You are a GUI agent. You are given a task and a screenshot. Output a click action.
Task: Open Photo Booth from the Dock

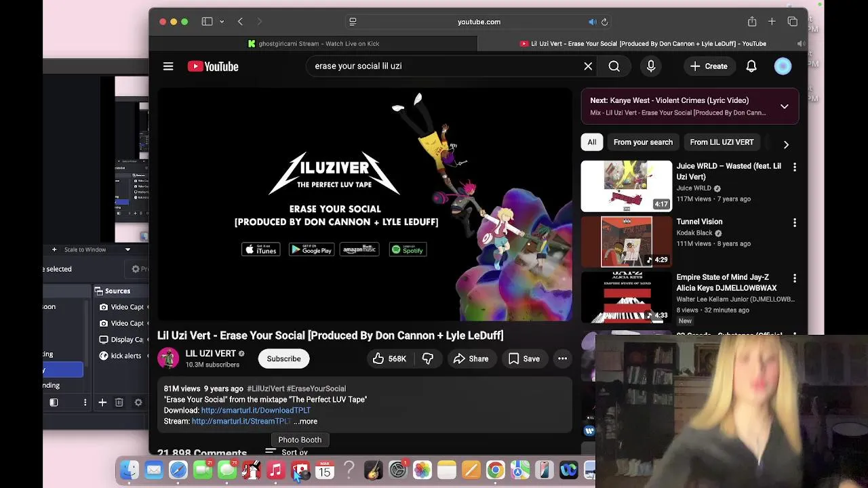(300, 470)
